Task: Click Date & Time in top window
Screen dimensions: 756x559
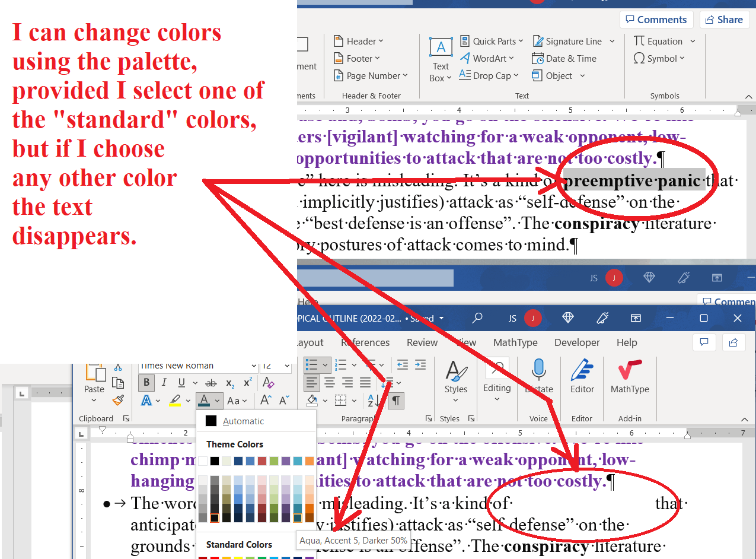Action: 564,58
